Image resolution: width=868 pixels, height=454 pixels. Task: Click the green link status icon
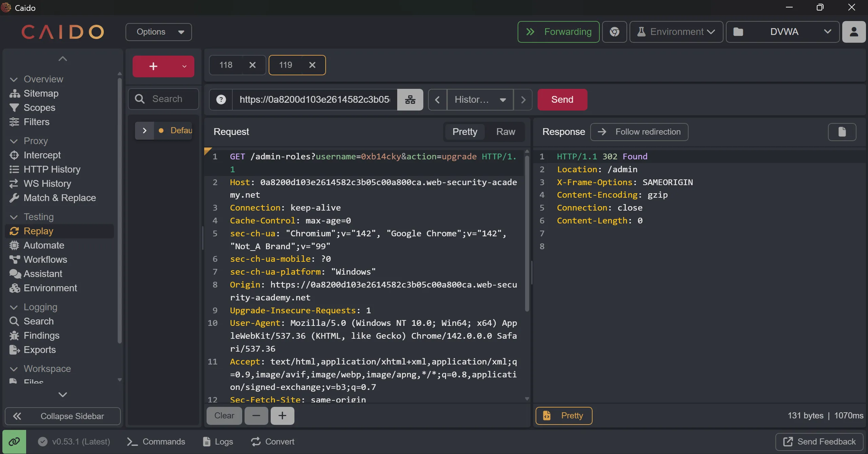[x=14, y=442]
